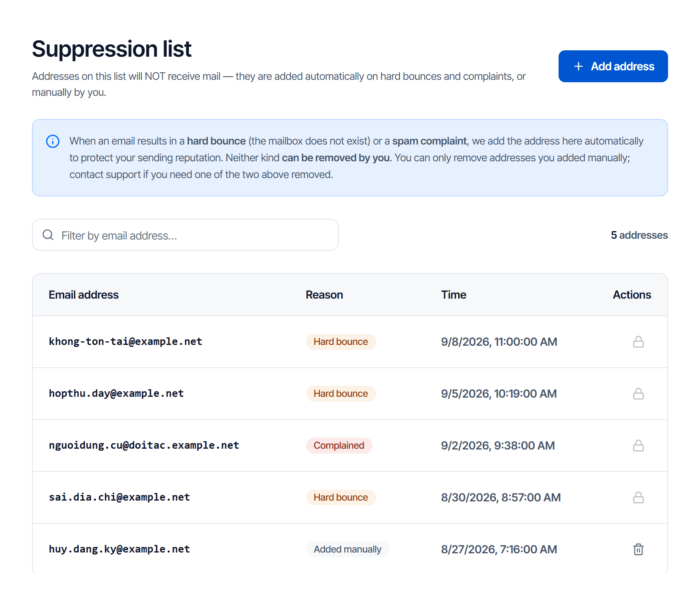Focus the Filter by email address field
The image size is (700, 612).
(x=185, y=235)
